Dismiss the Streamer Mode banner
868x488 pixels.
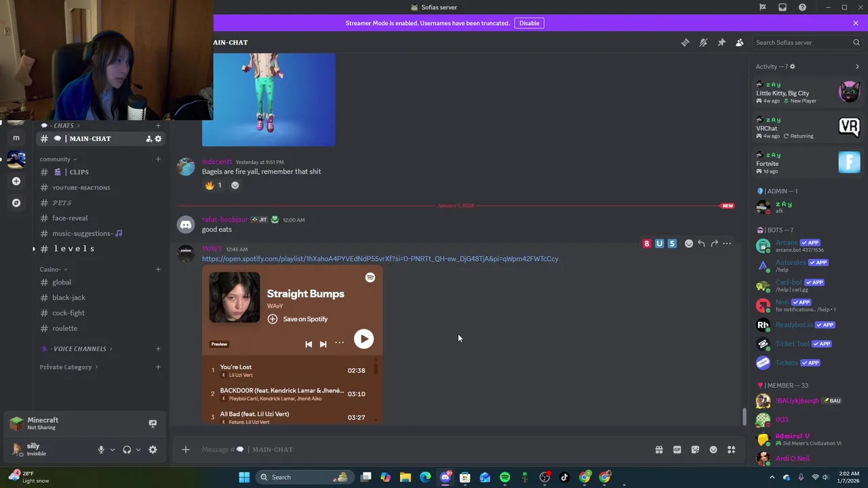pyautogui.click(x=856, y=23)
